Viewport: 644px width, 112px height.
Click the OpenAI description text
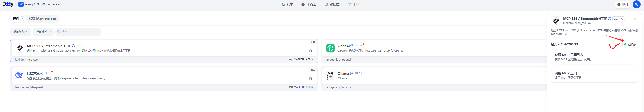pos(371,51)
